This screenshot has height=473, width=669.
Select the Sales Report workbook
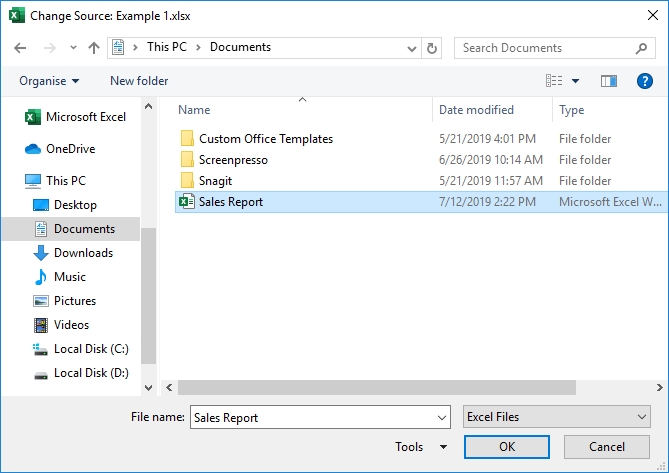tap(421, 202)
